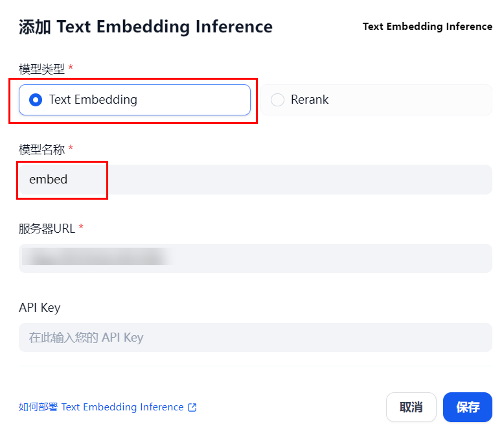Click the 模型类型 label
The image size is (504, 437).
42,69
